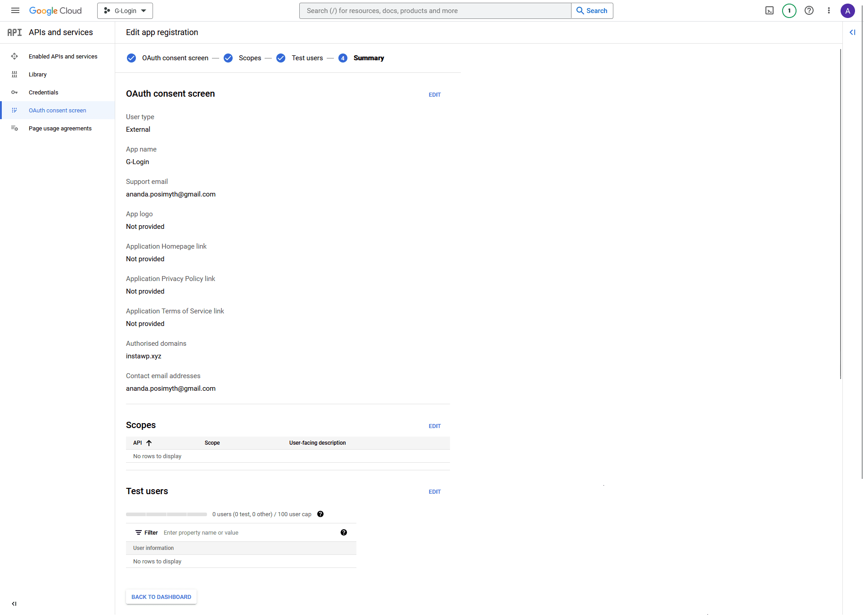Click the Library sidebar icon
Screen dimensions: 864x616
pos(14,73)
